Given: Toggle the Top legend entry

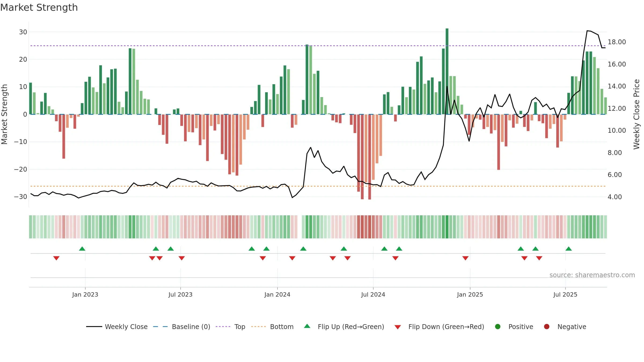Looking at the screenshot, I should [x=230, y=327].
